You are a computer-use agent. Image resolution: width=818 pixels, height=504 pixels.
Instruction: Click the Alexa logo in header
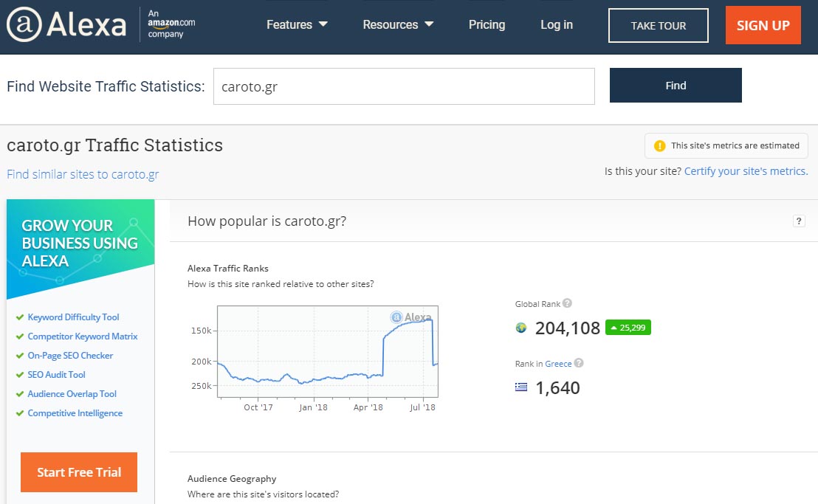(67, 25)
